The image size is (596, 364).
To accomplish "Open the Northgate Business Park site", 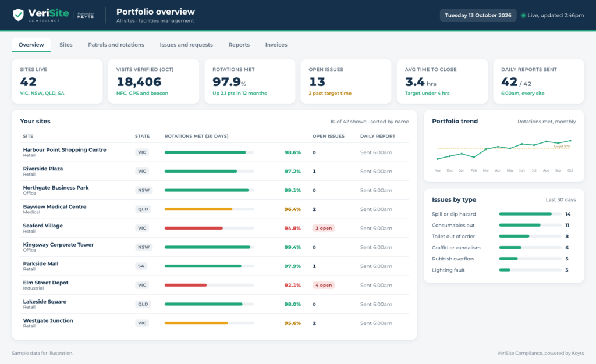I will [x=214, y=190].
